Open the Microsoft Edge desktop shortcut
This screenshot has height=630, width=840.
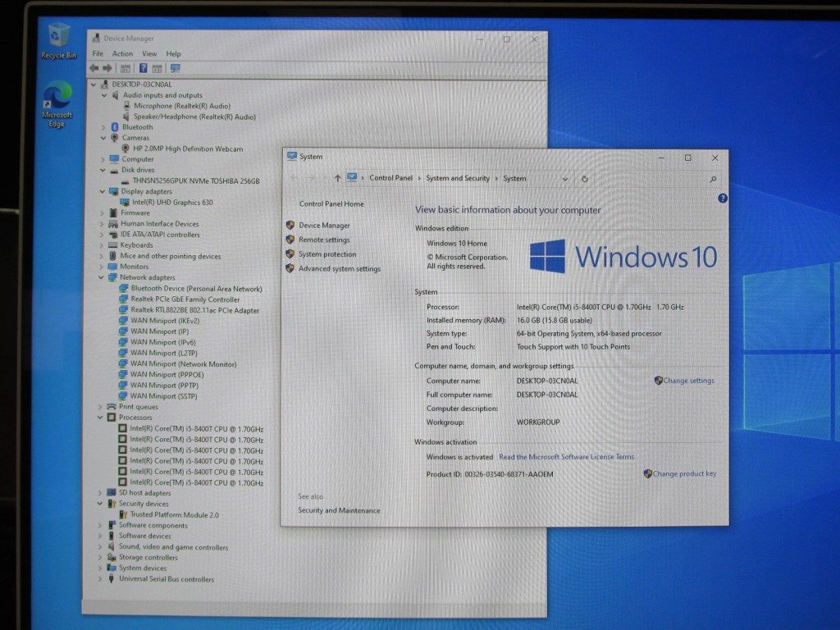(57, 104)
